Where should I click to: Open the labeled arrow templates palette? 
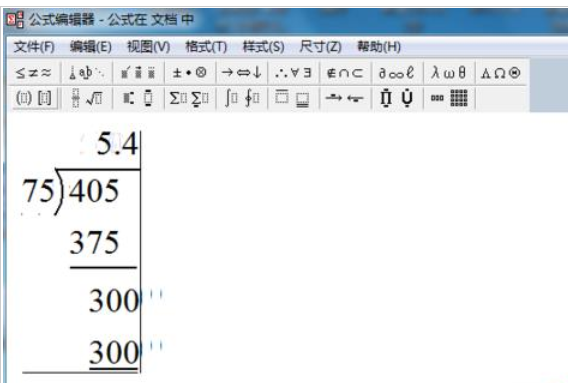tap(345, 98)
